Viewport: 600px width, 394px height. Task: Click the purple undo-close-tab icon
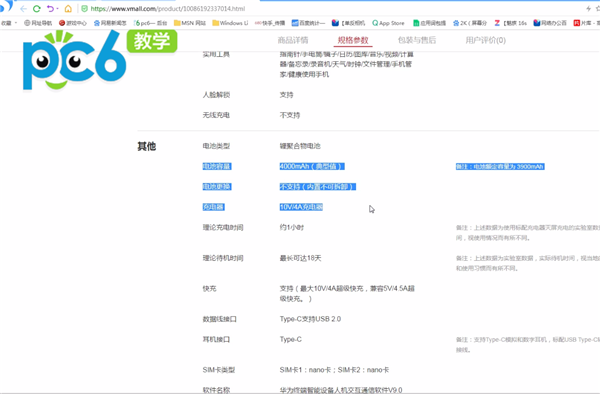[x=50, y=8]
